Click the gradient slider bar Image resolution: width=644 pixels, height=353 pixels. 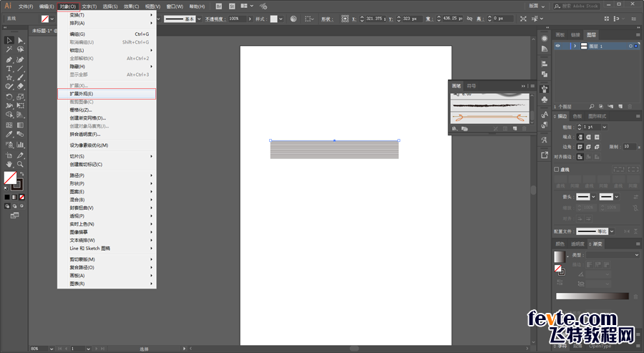(x=592, y=296)
